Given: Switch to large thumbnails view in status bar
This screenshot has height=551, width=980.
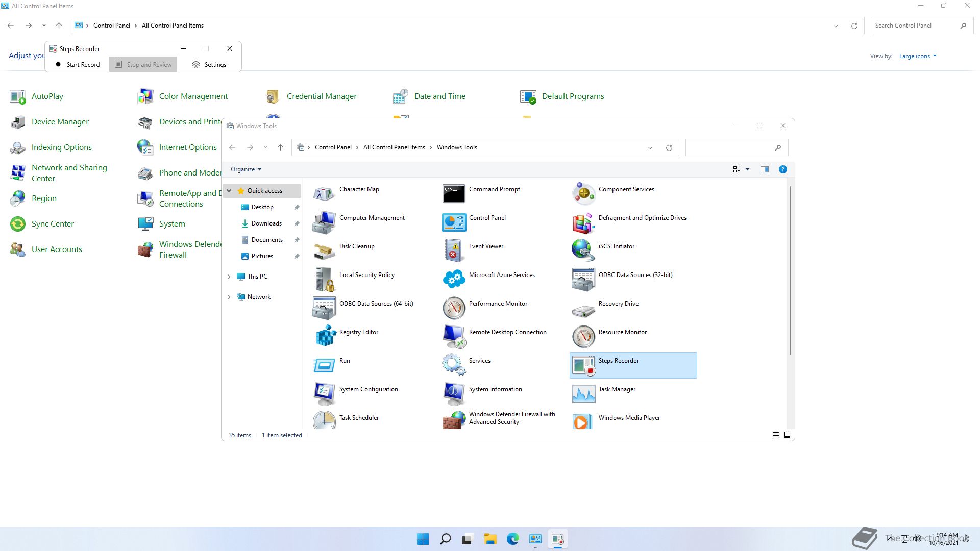Looking at the screenshot, I should [787, 435].
